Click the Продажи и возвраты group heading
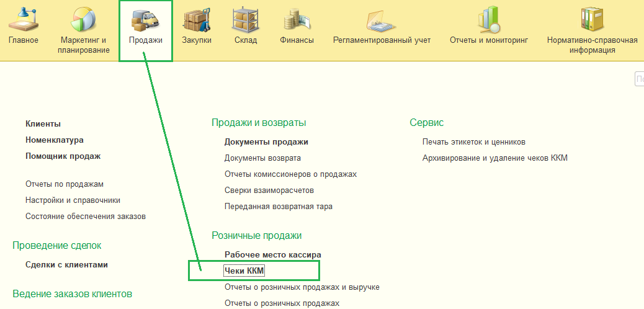Screen dimensions: 644x309 pyautogui.click(x=259, y=123)
